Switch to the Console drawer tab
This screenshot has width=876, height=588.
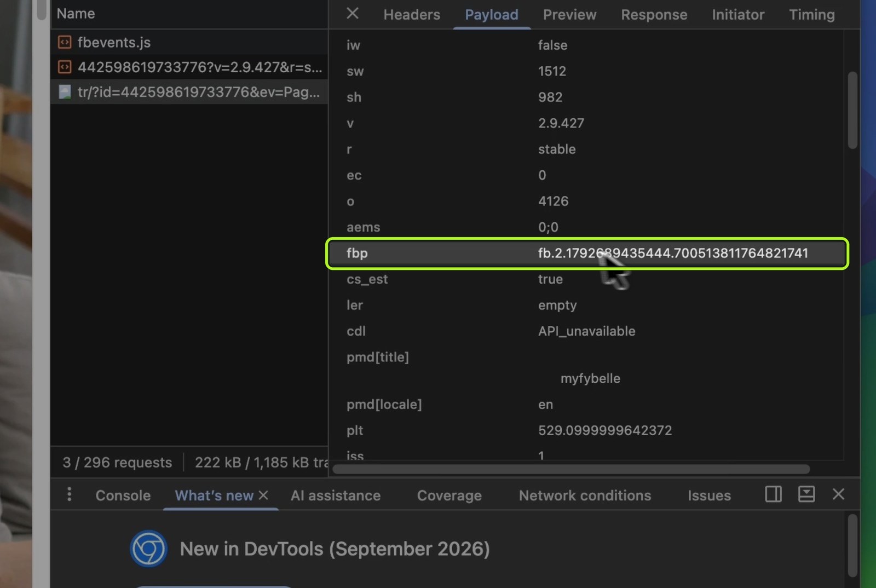pos(123,495)
